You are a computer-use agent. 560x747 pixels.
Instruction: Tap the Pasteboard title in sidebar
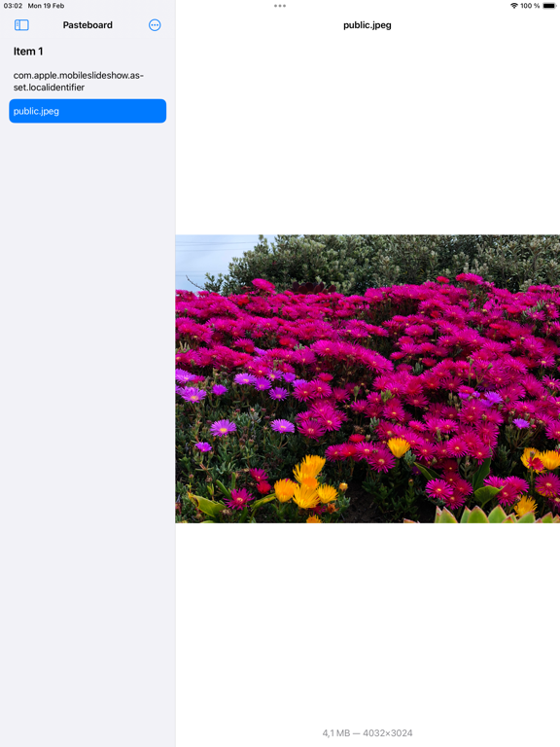pyautogui.click(x=87, y=24)
